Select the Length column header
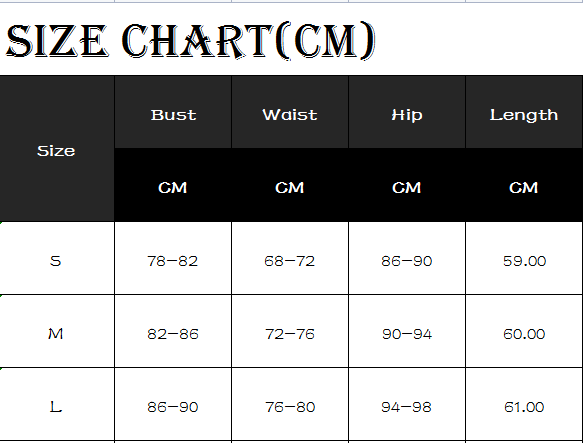The width and height of the screenshot is (583, 443). pos(524,112)
